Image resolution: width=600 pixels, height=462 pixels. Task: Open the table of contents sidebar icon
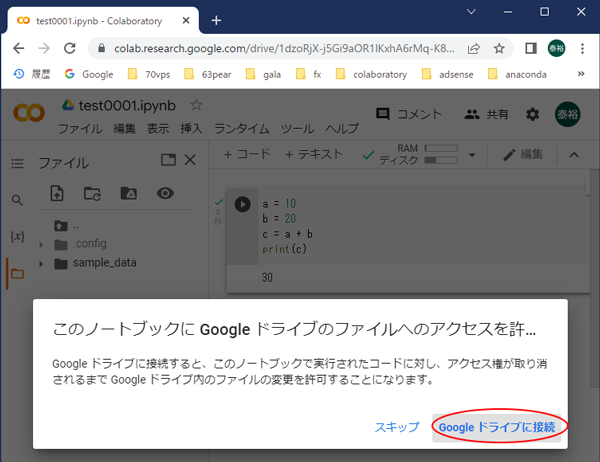click(17, 164)
